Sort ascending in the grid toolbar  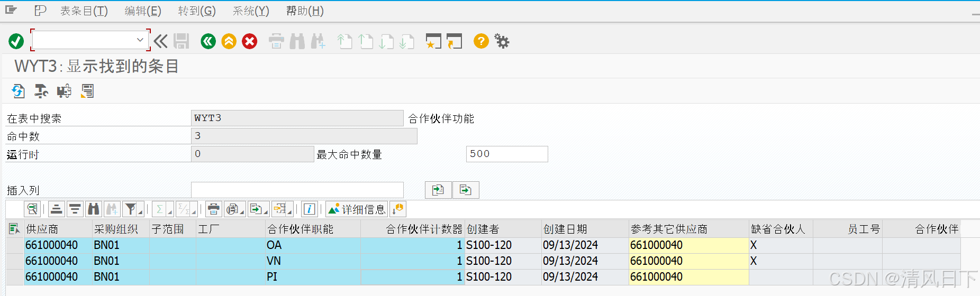(57, 209)
